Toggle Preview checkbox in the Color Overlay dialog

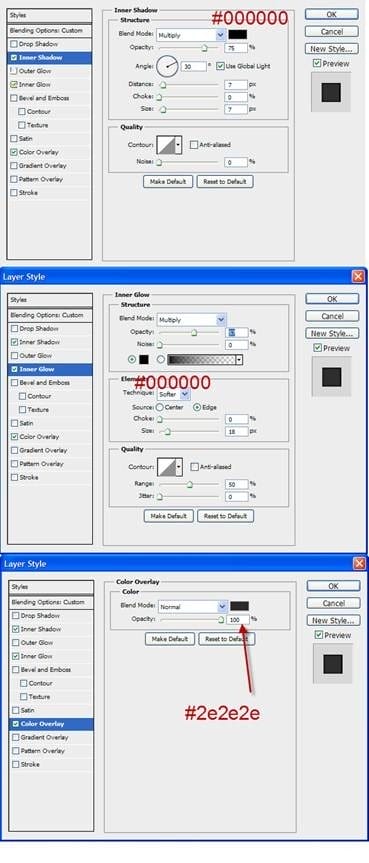pyautogui.click(x=318, y=635)
